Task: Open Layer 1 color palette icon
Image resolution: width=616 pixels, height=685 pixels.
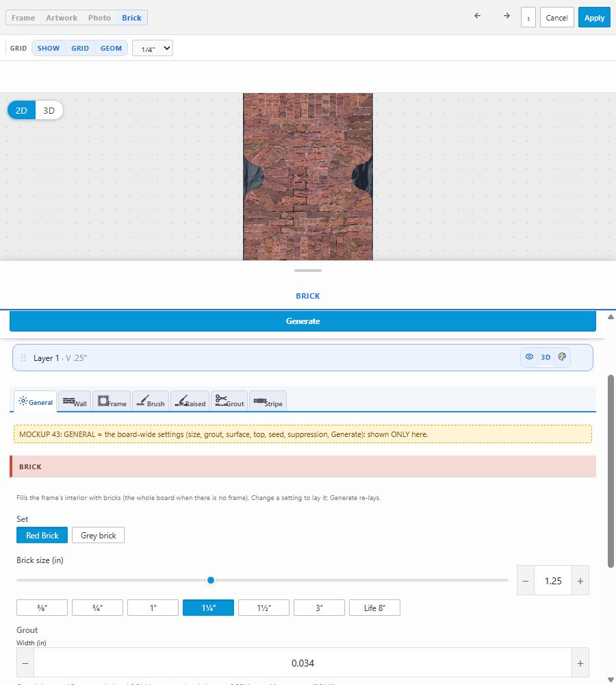Action: (562, 357)
